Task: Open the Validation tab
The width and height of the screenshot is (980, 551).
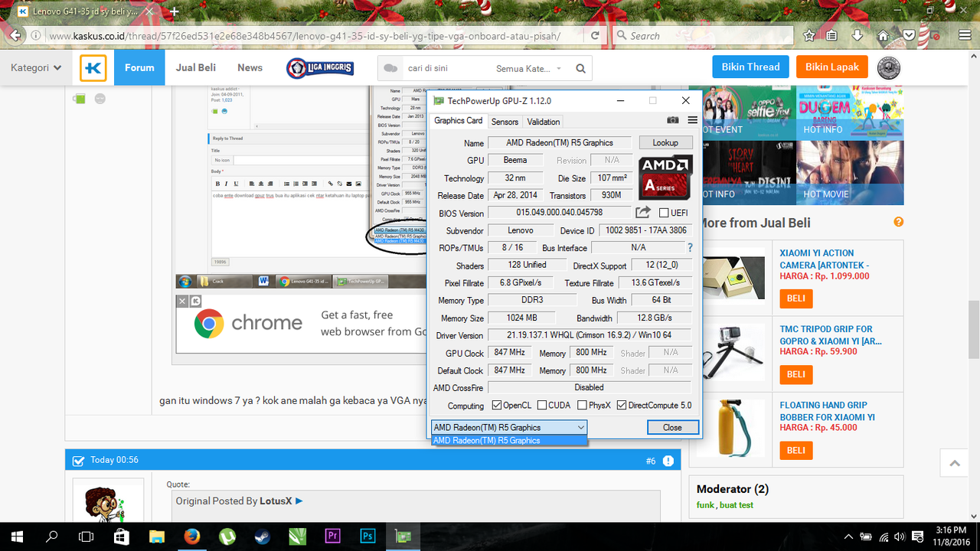Action: [543, 122]
